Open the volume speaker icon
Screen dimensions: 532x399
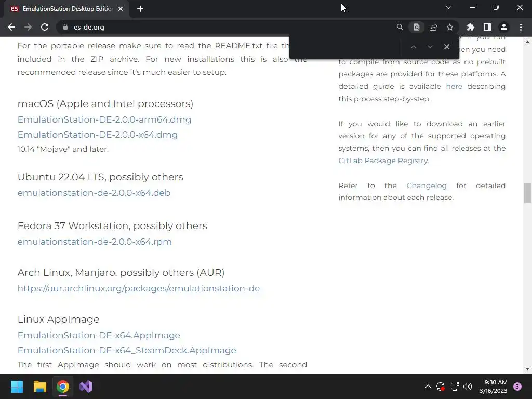coord(468,387)
